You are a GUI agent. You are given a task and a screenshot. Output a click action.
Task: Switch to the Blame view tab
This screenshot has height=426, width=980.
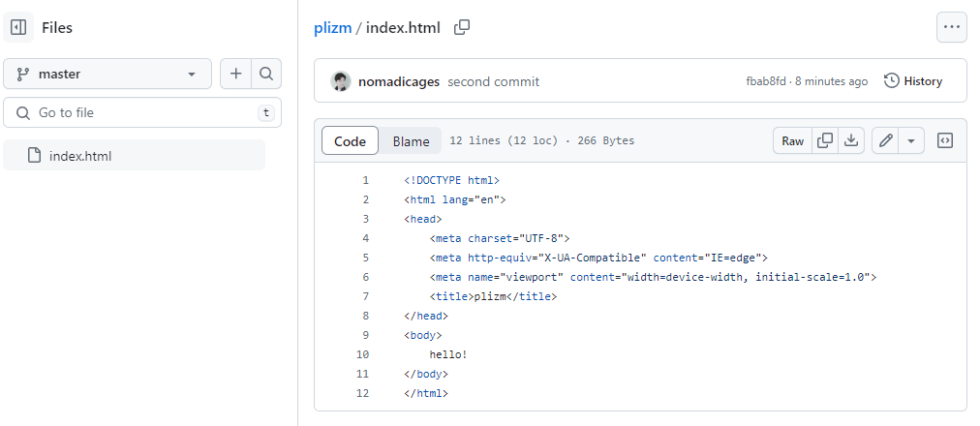coord(411,141)
